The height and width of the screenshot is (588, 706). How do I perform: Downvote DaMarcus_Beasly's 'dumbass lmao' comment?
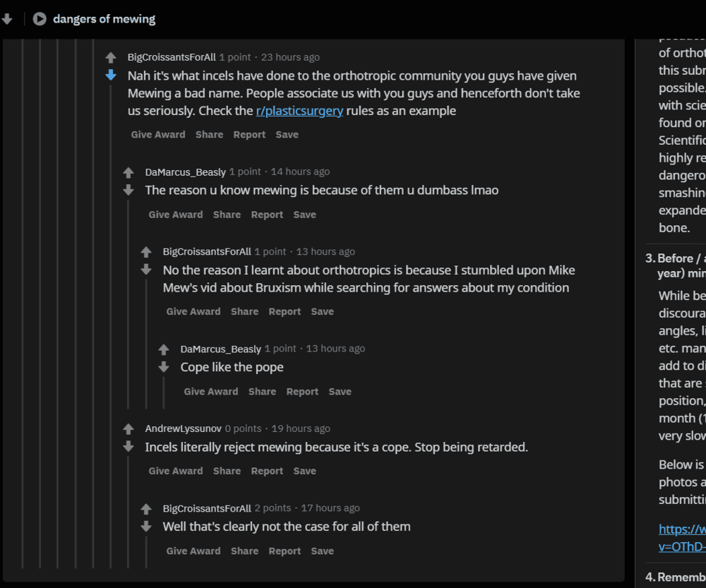click(x=128, y=190)
